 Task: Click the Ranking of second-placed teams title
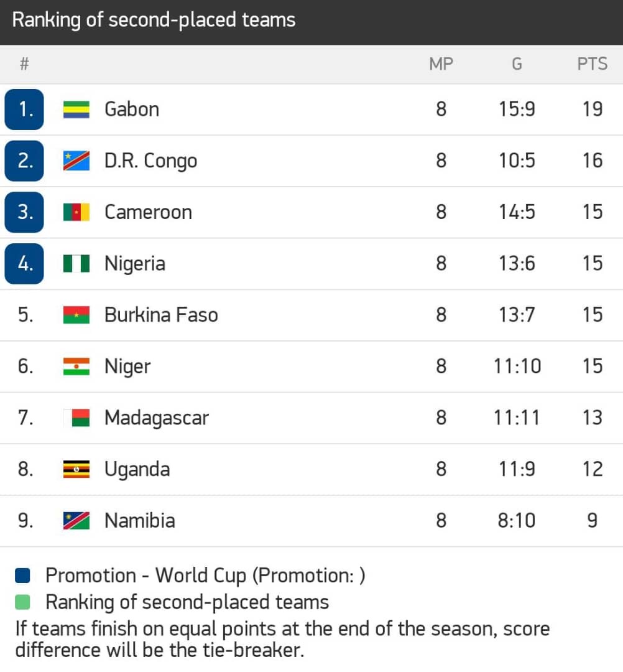click(154, 21)
